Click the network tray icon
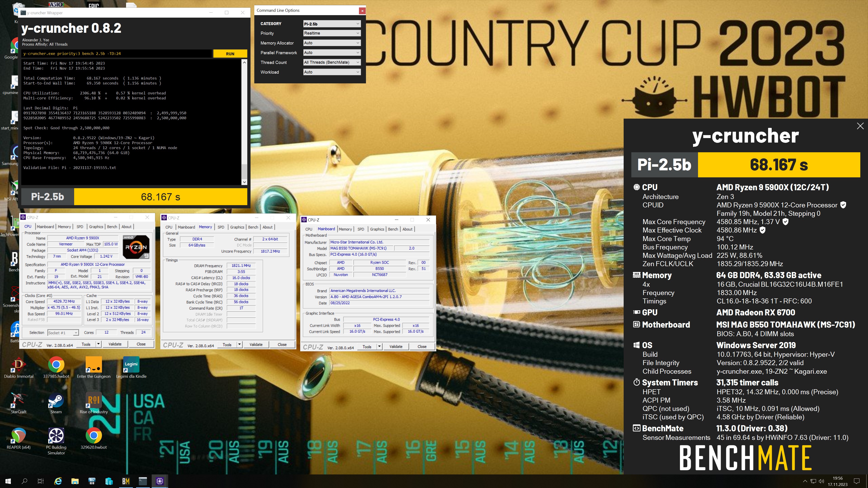 tap(813, 481)
